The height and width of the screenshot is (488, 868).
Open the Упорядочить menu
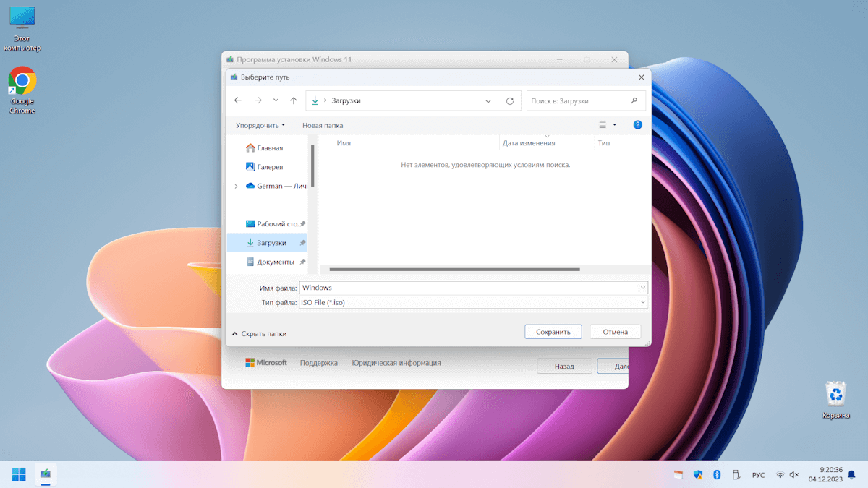point(260,125)
